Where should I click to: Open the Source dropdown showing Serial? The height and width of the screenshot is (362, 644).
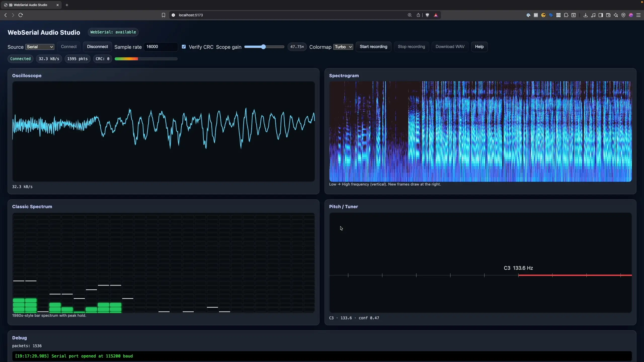pyautogui.click(x=39, y=47)
